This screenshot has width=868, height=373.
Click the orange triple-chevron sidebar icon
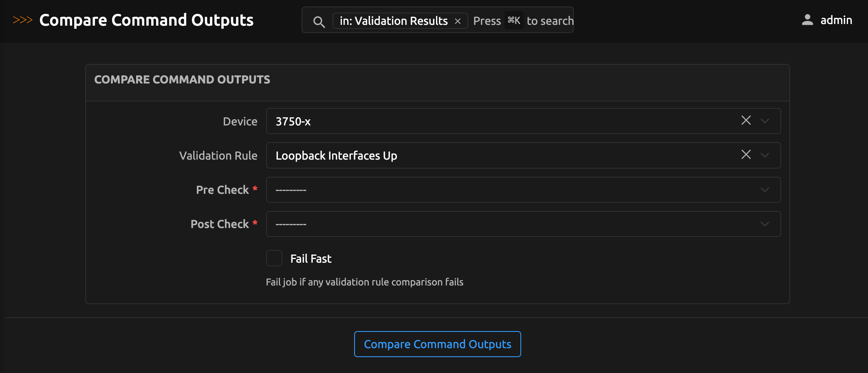click(22, 20)
